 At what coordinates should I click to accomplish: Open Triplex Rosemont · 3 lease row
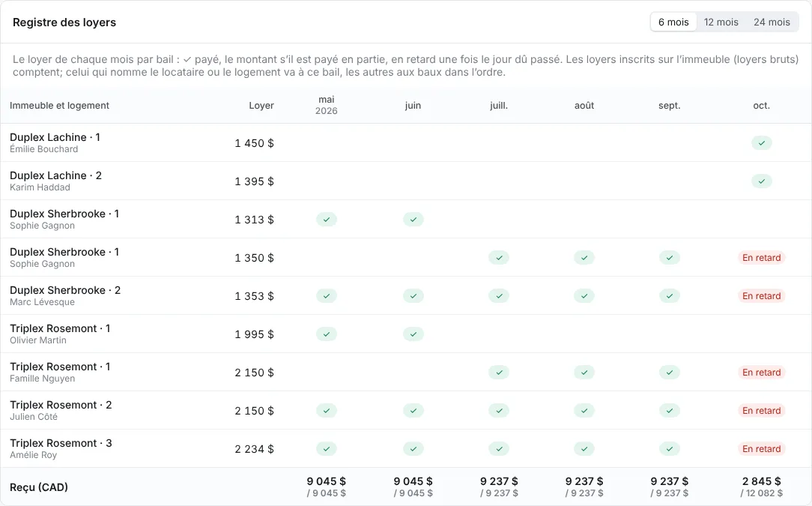[406, 449]
